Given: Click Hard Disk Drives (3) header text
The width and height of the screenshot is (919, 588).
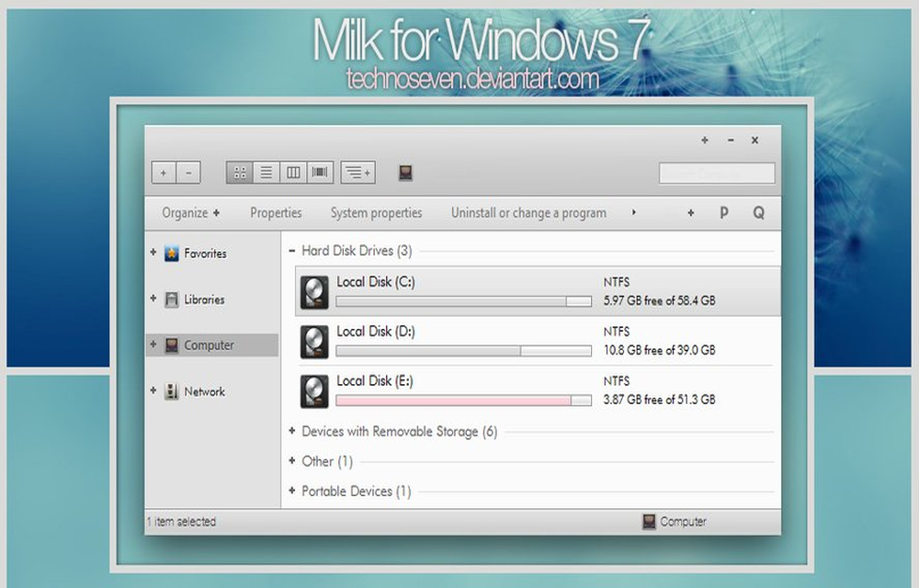Looking at the screenshot, I should [357, 251].
